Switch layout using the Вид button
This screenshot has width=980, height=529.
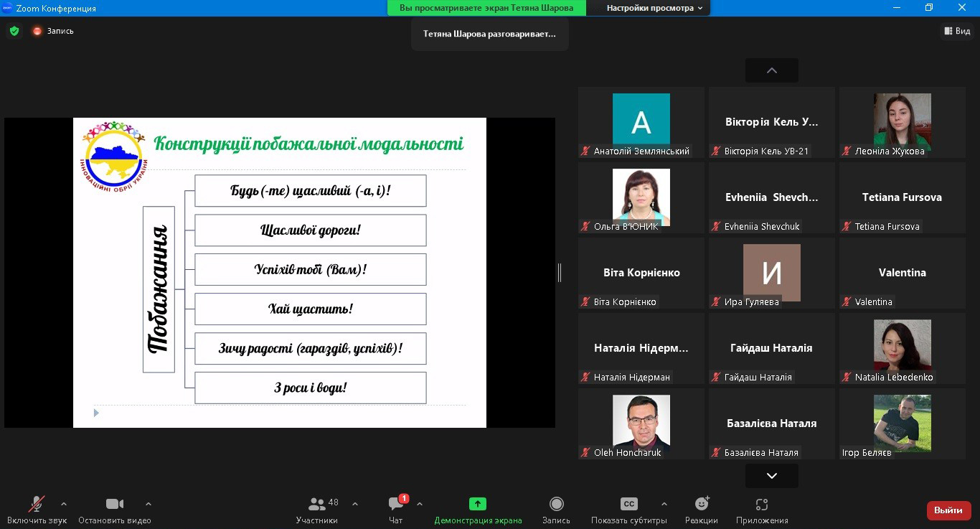957,31
